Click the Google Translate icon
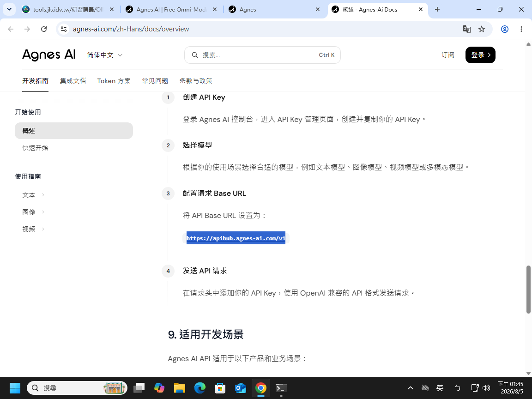Image resolution: width=532 pixels, height=399 pixels. pos(467,29)
